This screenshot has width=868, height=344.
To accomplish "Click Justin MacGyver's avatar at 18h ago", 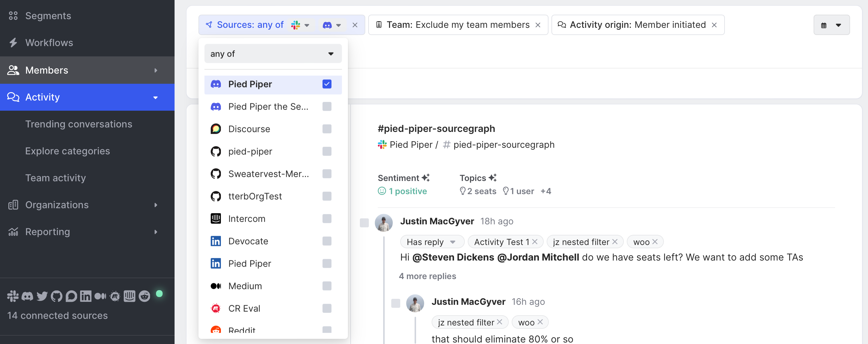I will [384, 223].
